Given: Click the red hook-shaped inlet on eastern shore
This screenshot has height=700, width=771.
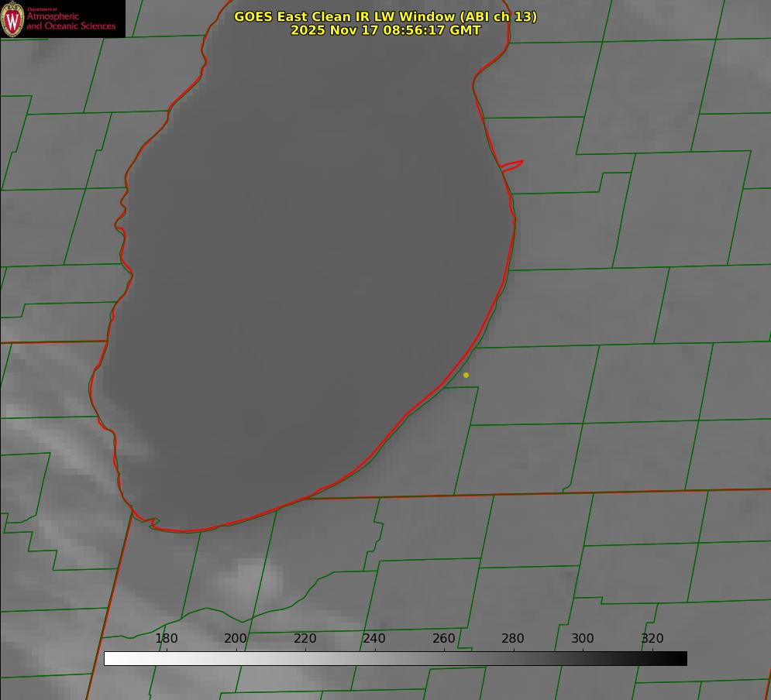Looking at the screenshot, I should click(513, 165).
